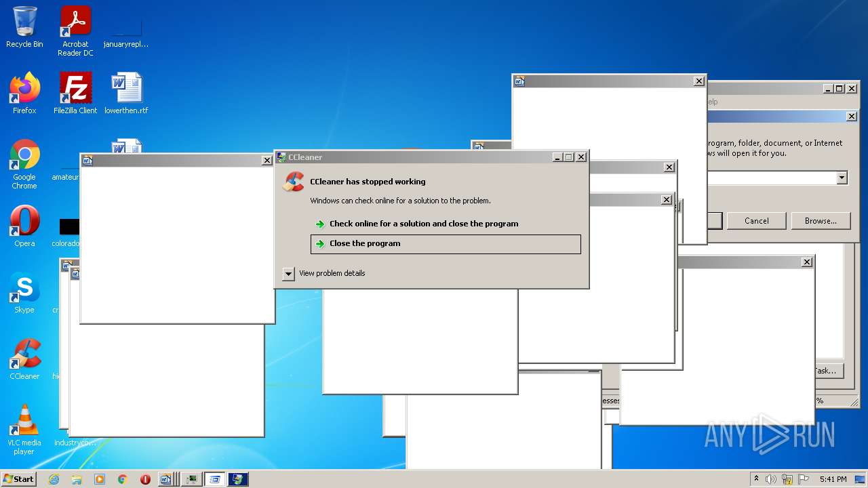Click the CCleaner dialog title bar icon
Screen dimensions: 868x488
click(281, 157)
